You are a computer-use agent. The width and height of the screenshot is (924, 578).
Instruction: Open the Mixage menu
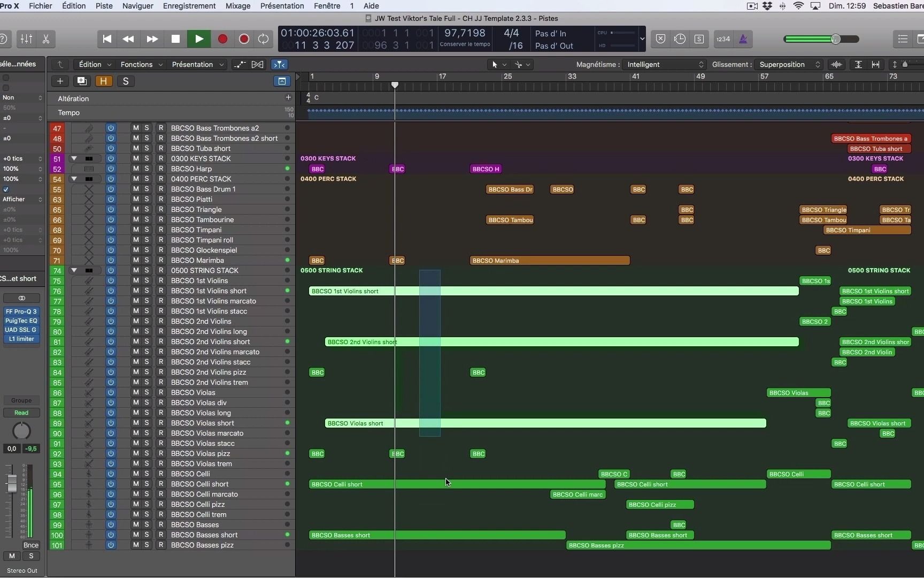point(238,6)
